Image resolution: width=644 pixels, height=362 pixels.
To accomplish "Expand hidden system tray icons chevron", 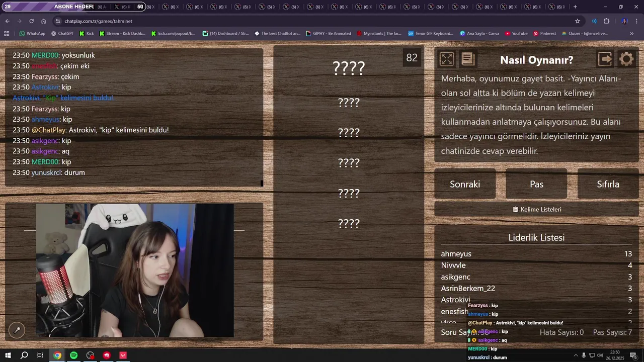I will pos(576,355).
